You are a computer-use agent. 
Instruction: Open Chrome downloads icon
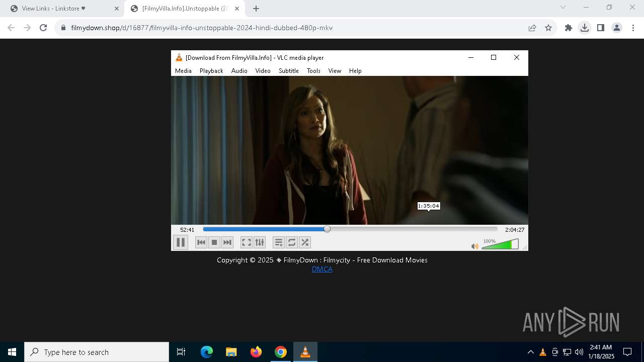pos(585,28)
